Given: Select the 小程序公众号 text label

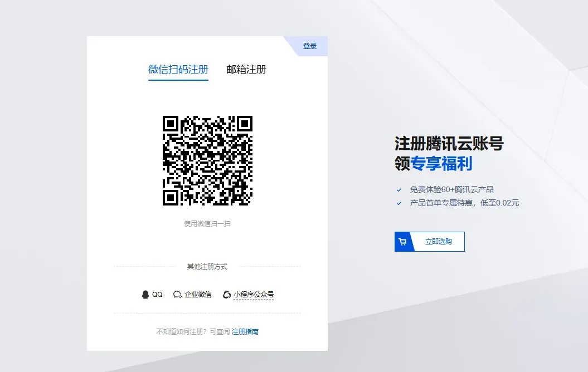Looking at the screenshot, I should click(x=254, y=295).
